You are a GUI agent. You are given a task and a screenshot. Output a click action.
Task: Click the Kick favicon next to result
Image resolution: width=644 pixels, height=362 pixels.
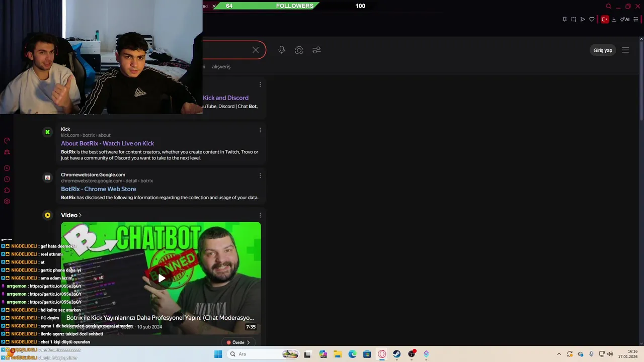point(47,132)
